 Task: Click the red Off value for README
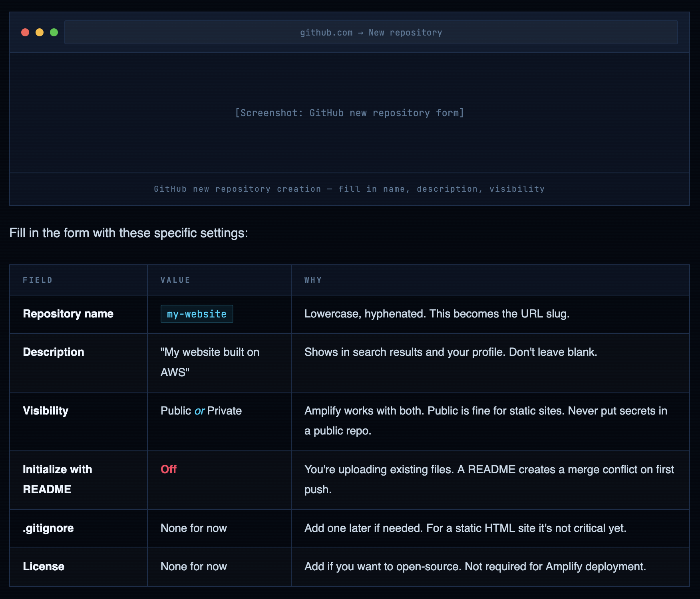point(168,469)
